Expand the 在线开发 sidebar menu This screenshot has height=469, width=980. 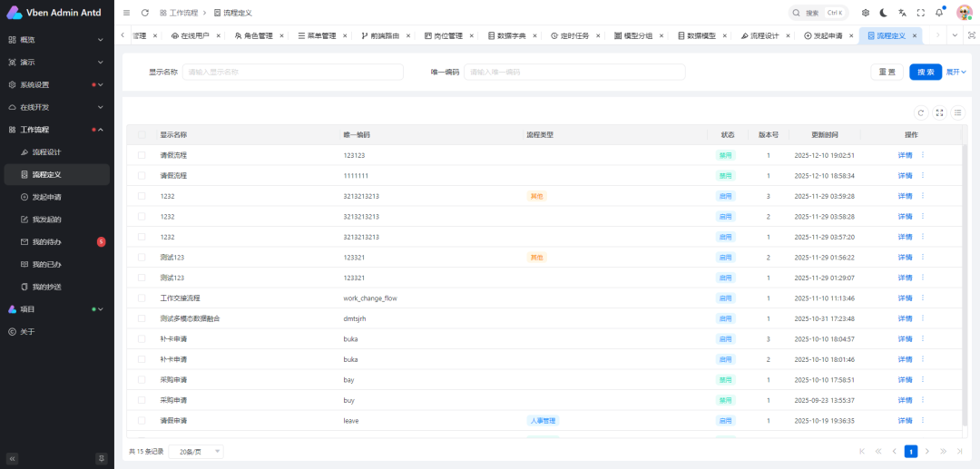coord(56,107)
